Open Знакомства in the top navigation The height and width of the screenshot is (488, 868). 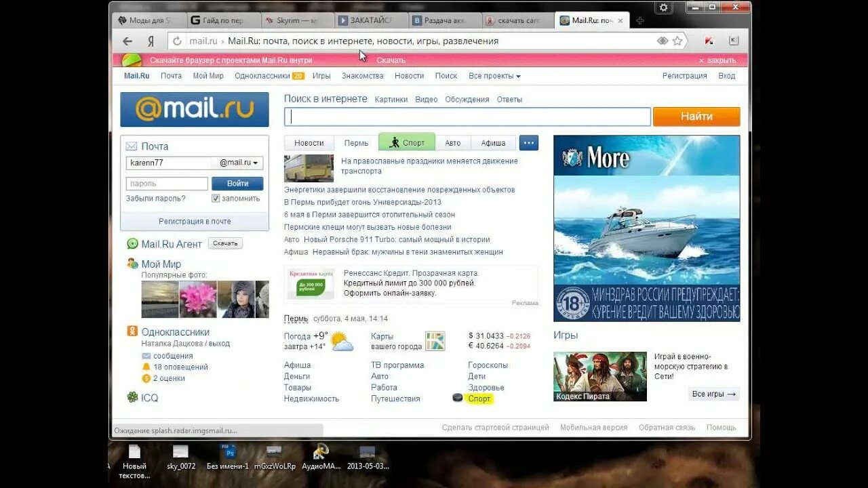coord(362,76)
